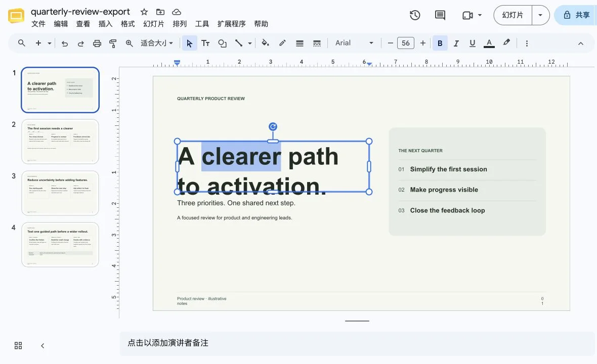Screen dimensions: 597x364
Task: Star the quarterly-review-export document
Action: pos(144,12)
